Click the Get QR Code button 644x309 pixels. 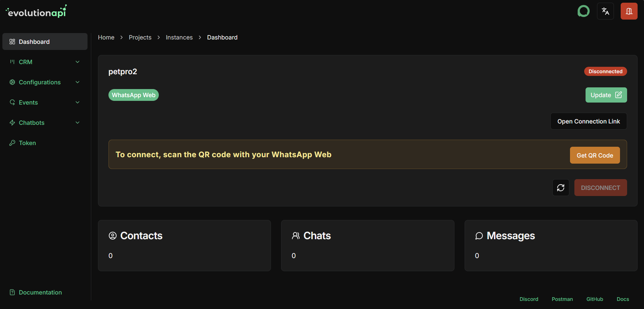594,155
